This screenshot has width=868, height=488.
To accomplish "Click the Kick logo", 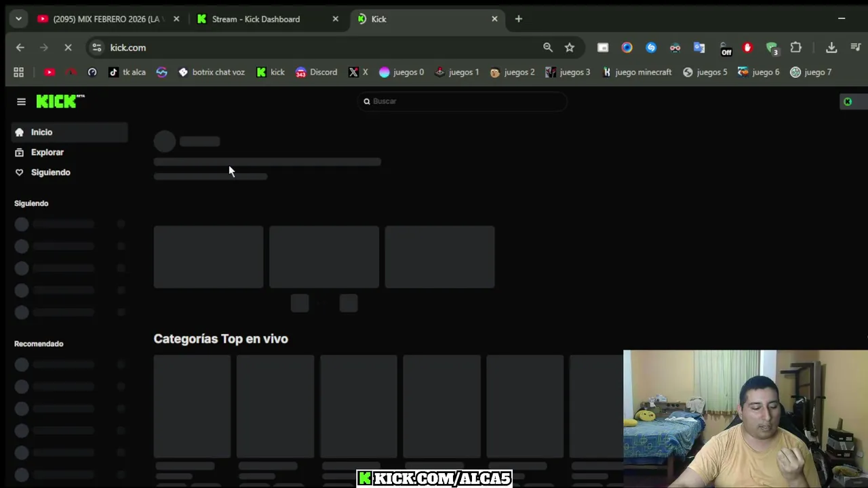I will [60, 101].
